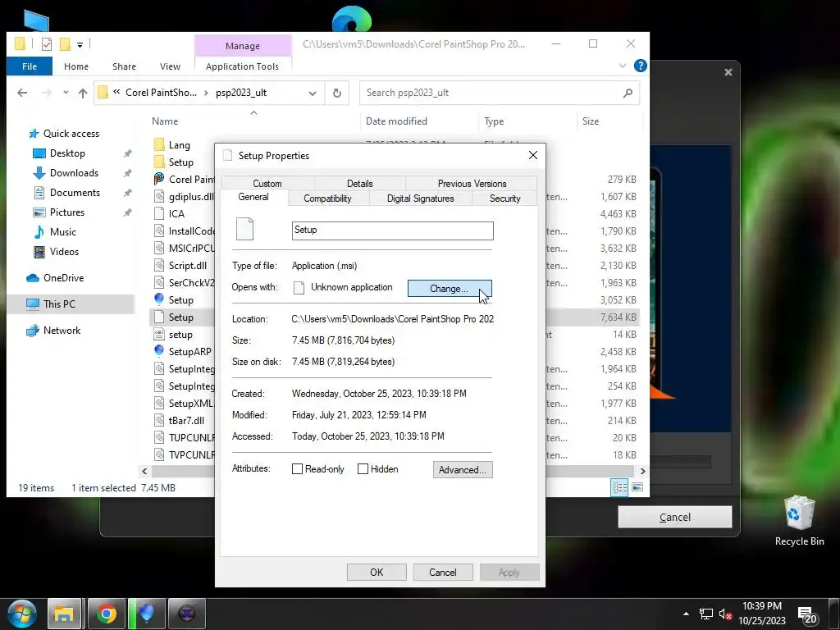Click the Setup file name field
This screenshot has height=630, width=840.
pyautogui.click(x=393, y=231)
